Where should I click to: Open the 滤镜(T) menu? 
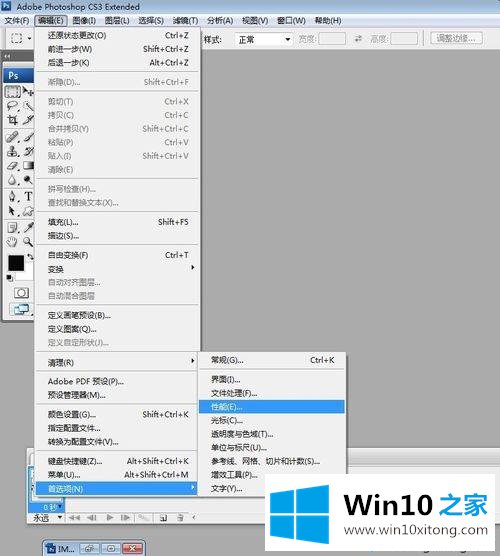click(x=185, y=21)
